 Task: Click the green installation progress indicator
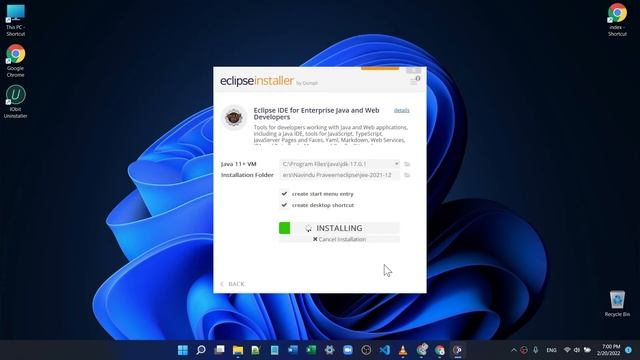click(284, 228)
